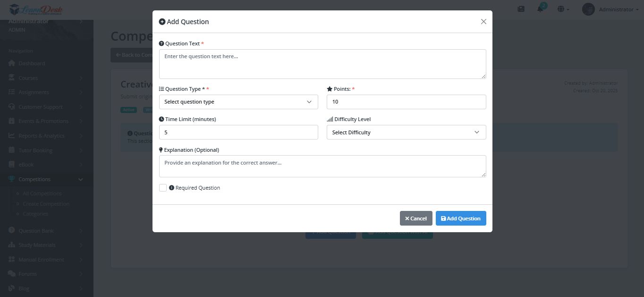Open the Select Difficulty dropdown

[x=406, y=132]
